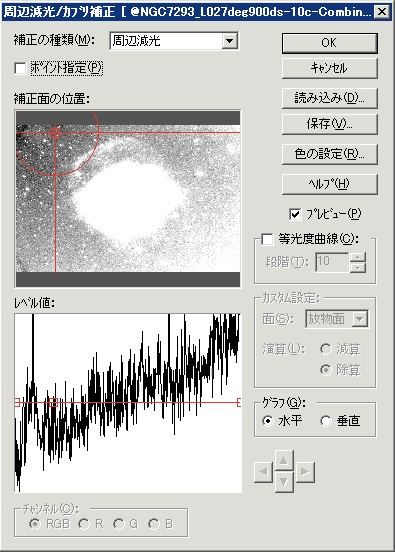Screen dimensions: 395x552
Task: Click the キャンセル button
Action: 330,68
